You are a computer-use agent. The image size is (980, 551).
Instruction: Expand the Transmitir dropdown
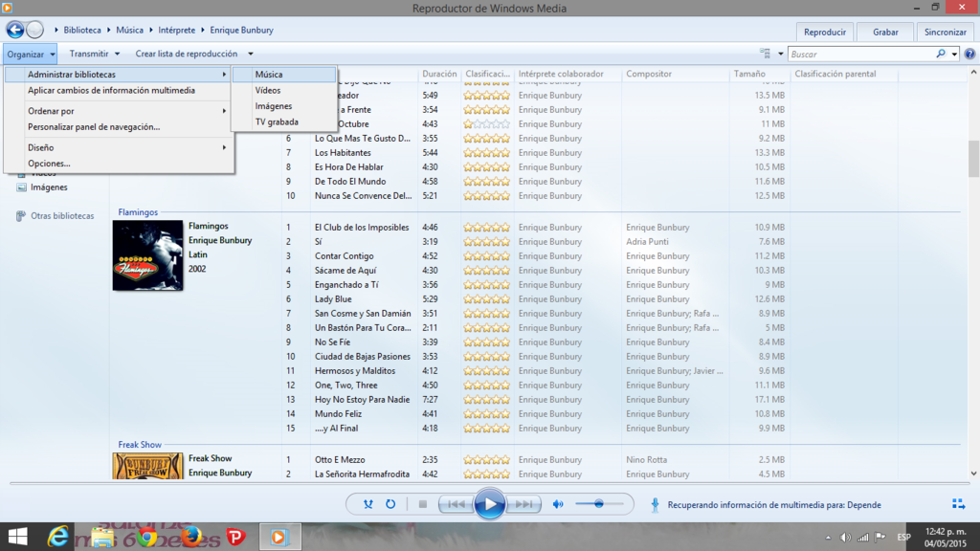(x=95, y=54)
